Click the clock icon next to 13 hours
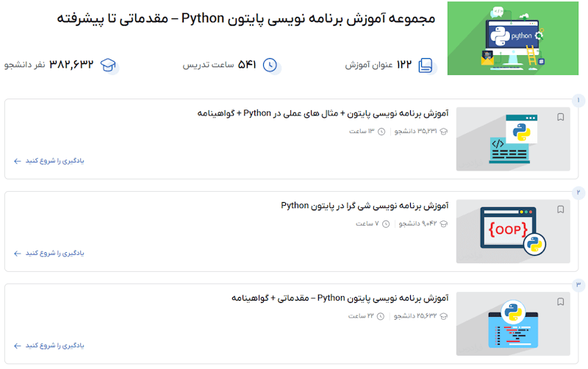Screen dimensions: 588x369 381,132
